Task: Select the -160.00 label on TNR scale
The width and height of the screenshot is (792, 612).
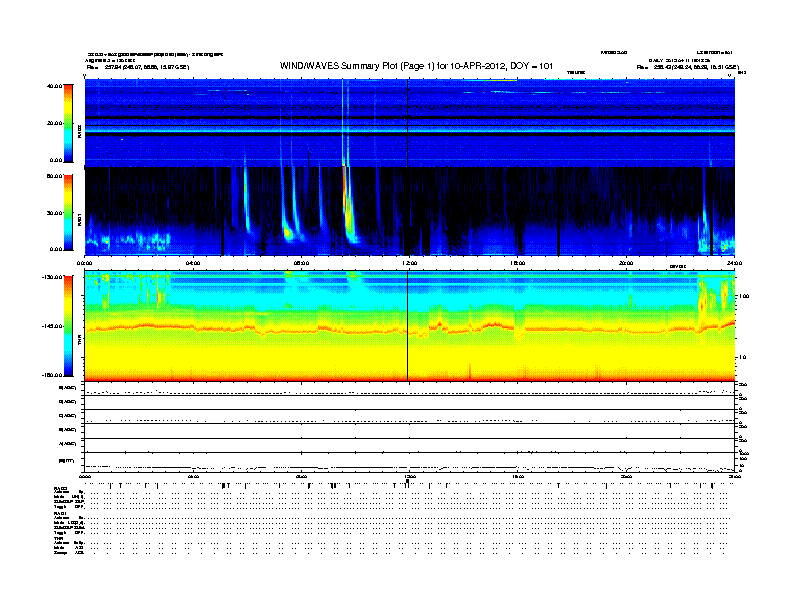Action: pos(53,375)
